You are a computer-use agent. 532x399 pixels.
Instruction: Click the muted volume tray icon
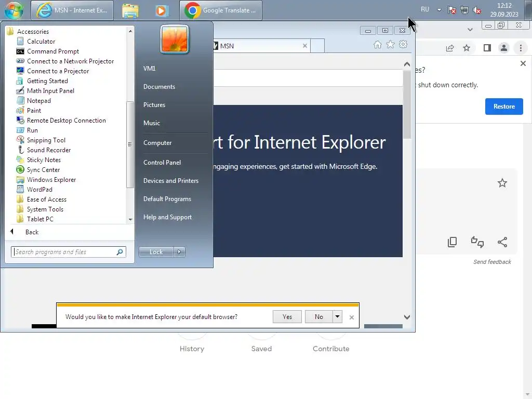point(477,10)
